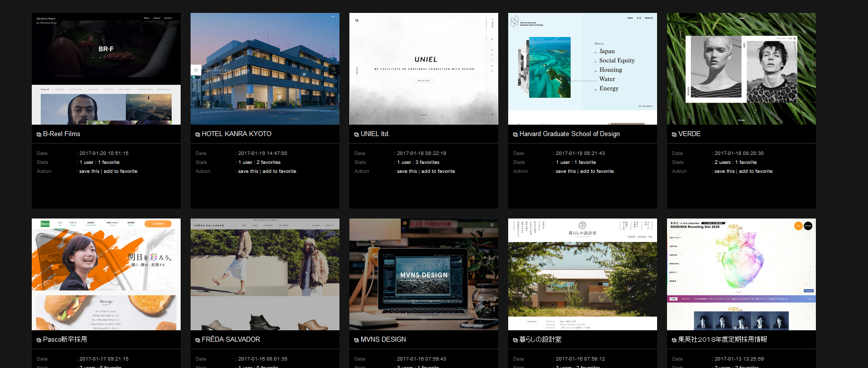Click the date "2017-01-18 08:22:19"
This screenshot has width=868, height=368.
(x=421, y=153)
